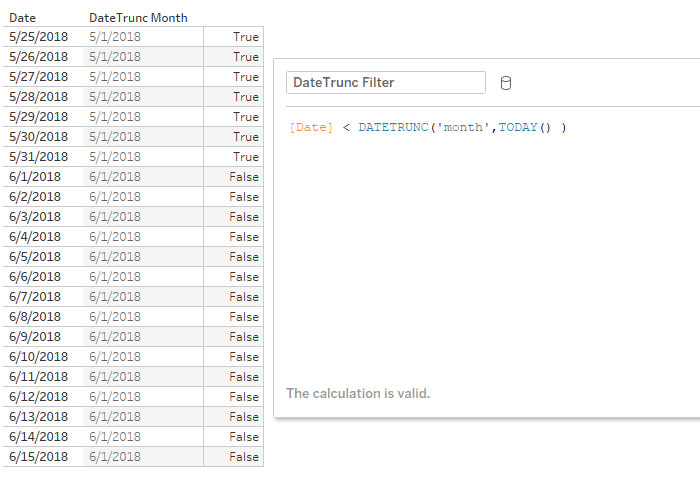Click 6/1/2018 truncated value beside 6/12/2018
This screenshot has width=700, height=492.
(x=115, y=397)
